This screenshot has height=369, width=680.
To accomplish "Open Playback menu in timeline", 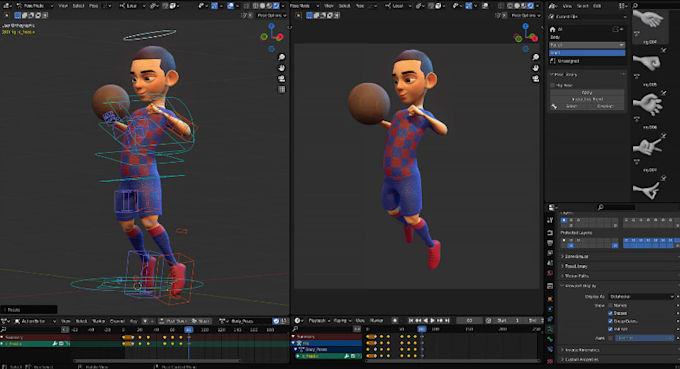I will click(319, 320).
